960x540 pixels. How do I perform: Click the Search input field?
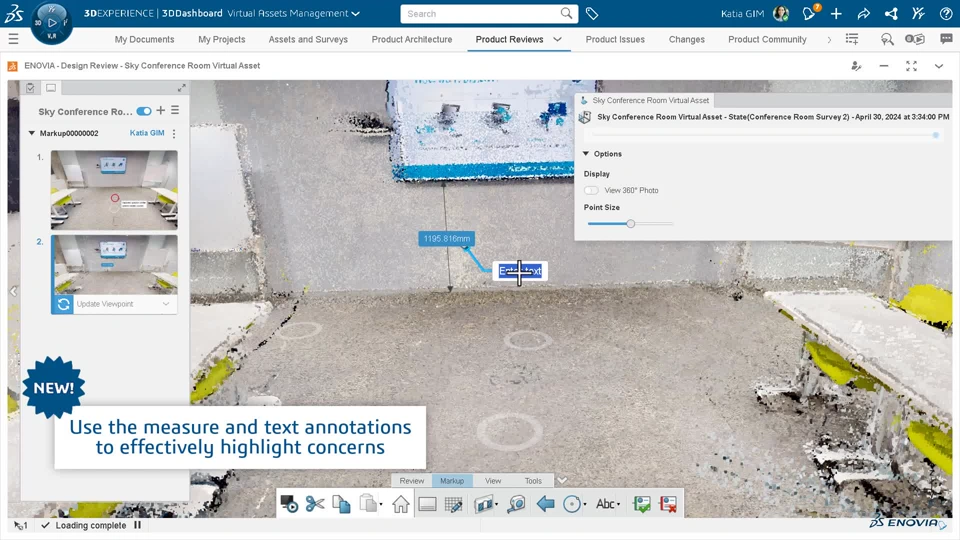481,13
